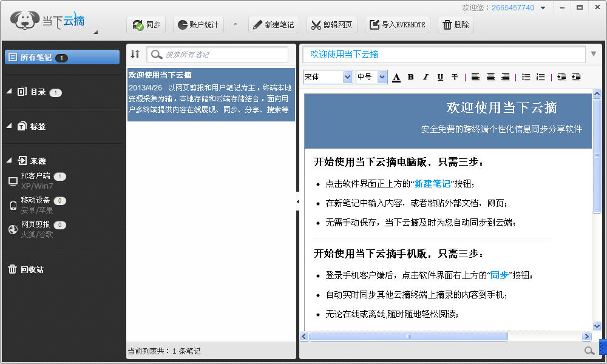The height and width of the screenshot is (364, 607).
Task: Open the account dropdown next to the username
Action: tap(543, 8)
